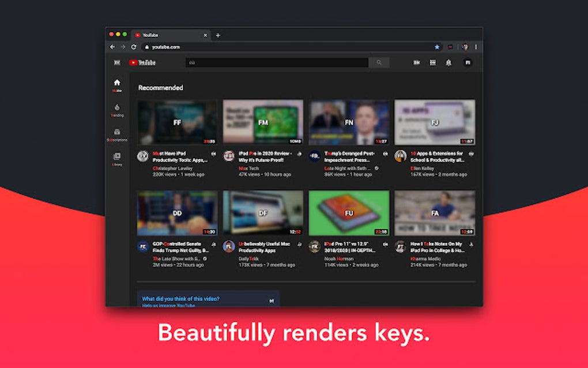
Task: Dismiss the video feedback survey card
Action: coord(272,301)
